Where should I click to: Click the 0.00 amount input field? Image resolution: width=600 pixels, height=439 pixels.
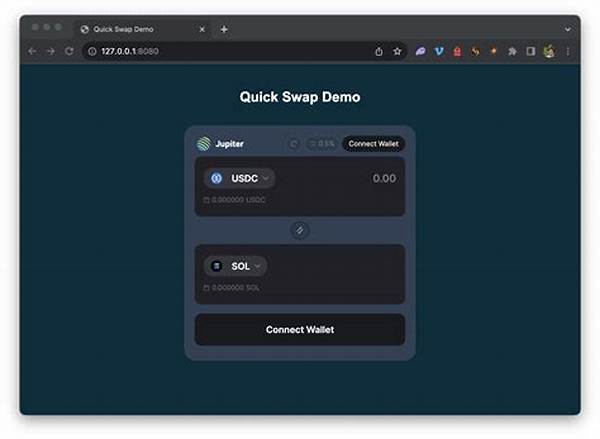tap(384, 178)
